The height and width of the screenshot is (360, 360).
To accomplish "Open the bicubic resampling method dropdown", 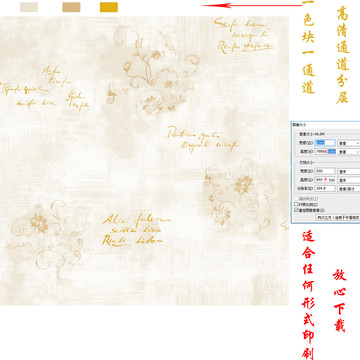I will point(338,217).
